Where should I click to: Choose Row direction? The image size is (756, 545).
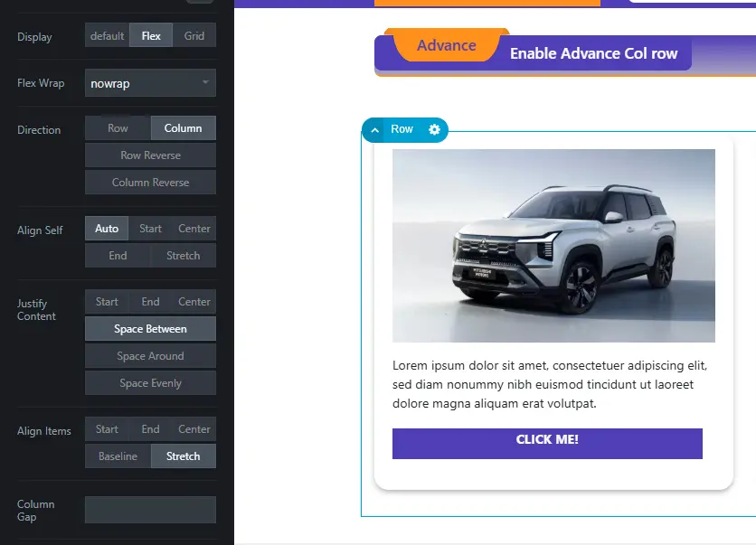(x=118, y=128)
